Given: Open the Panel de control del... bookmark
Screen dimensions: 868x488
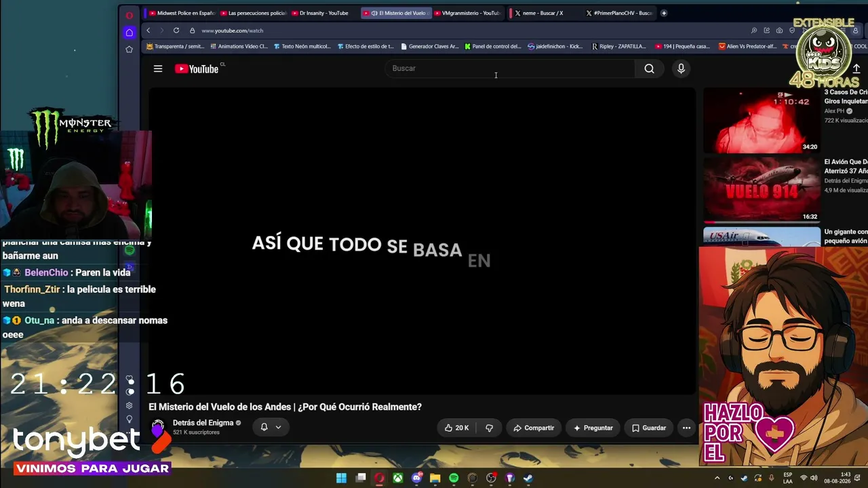Looking at the screenshot, I should click(x=493, y=47).
